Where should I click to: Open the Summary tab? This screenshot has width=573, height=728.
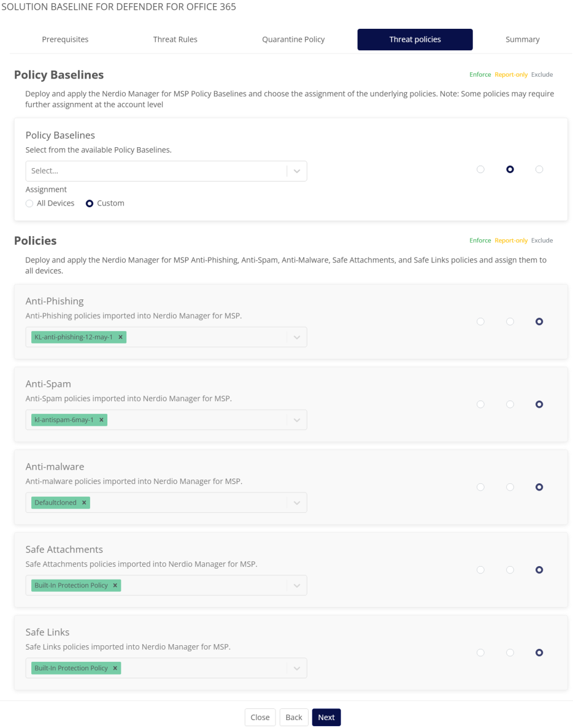[x=522, y=39]
